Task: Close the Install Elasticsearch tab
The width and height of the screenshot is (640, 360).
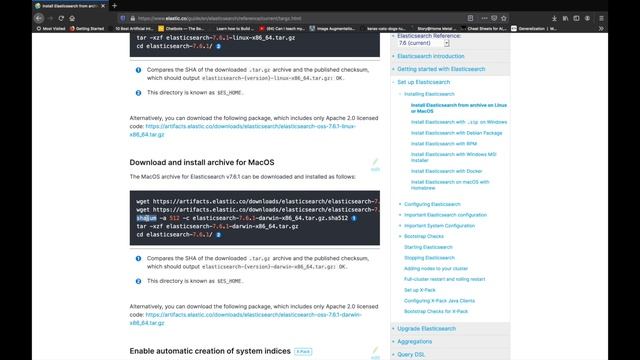Action: [x=103, y=6]
